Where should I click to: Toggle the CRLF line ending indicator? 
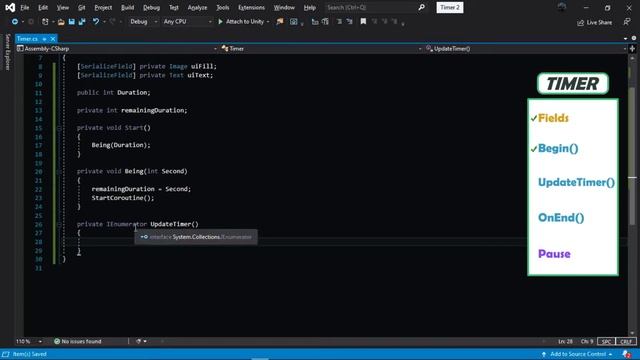(626, 341)
